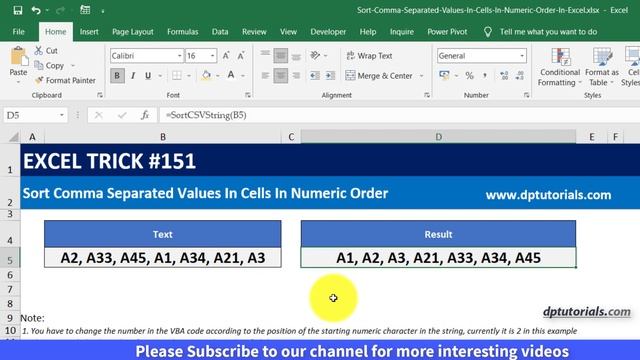
Task: Click the Bottom Align icon
Action: [x=296, y=56]
